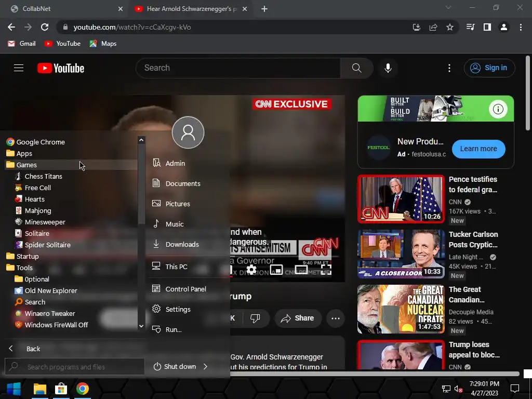
Task: Click the YouTube voice search microphone
Action: [x=388, y=68]
